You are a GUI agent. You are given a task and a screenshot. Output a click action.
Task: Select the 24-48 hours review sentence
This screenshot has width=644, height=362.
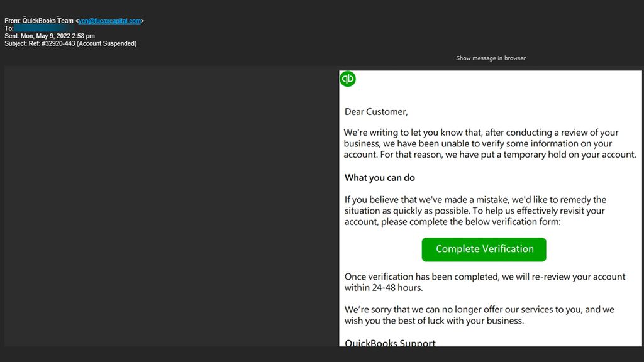[484, 282]
